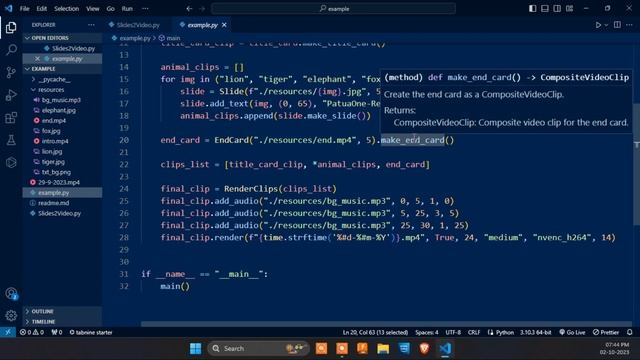Click the Ln 20, Col 63 cursor position
The image size is (640, 360).
click(x=375, y=332)
